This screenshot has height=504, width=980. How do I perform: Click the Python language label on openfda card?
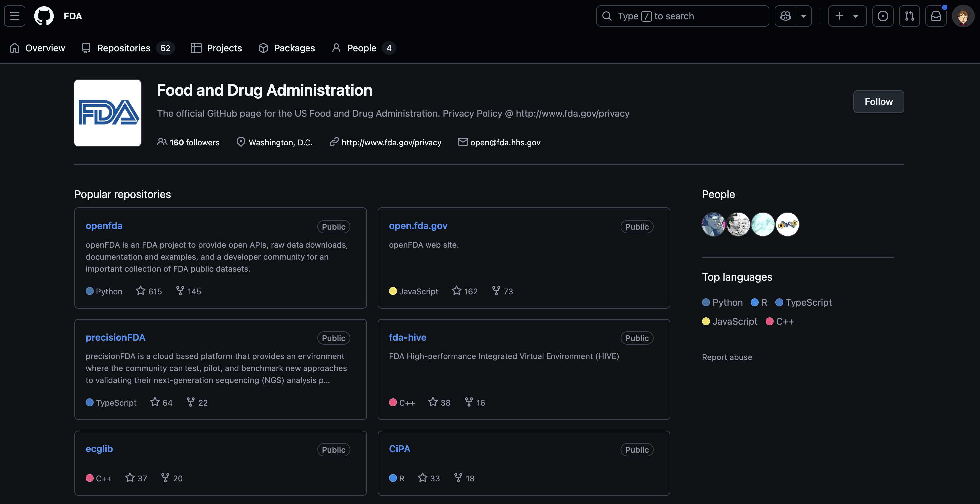[x=104, y=291]
